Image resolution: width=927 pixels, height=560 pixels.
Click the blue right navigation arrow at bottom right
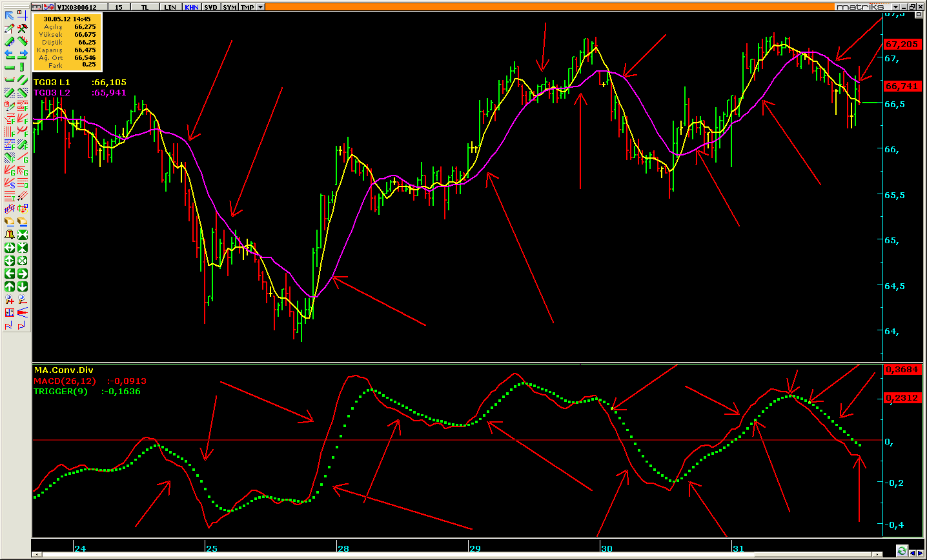pyautogui.click(x=921, y=553)
